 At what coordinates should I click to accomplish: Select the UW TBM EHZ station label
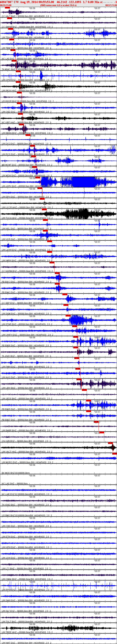click(26, 48)
